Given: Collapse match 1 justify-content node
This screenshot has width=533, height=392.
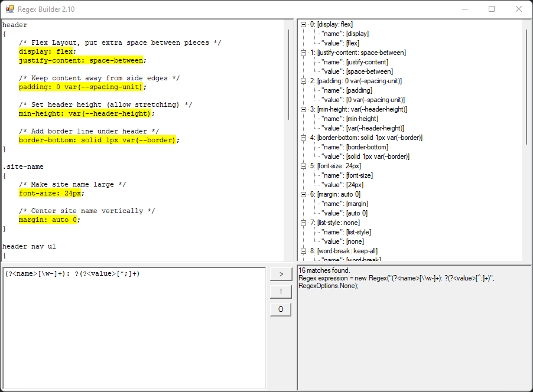Looking at the screenshot, I should tap(304, 53).
